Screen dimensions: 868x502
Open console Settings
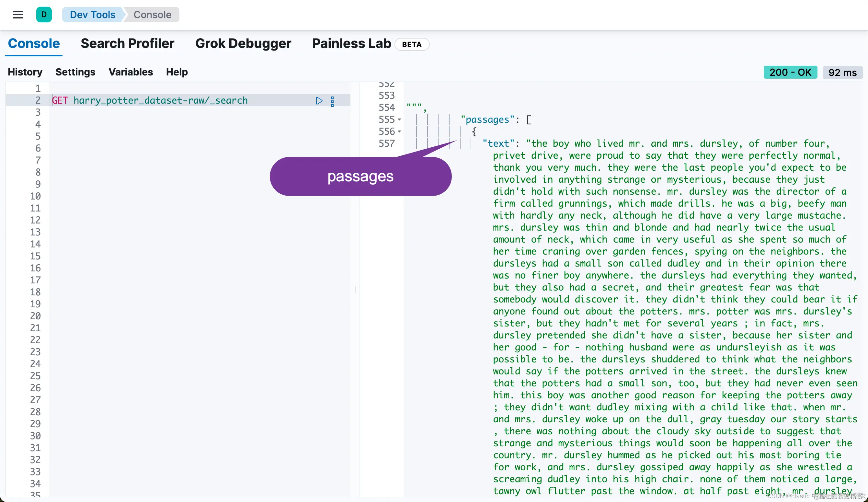tap(75, 72)
